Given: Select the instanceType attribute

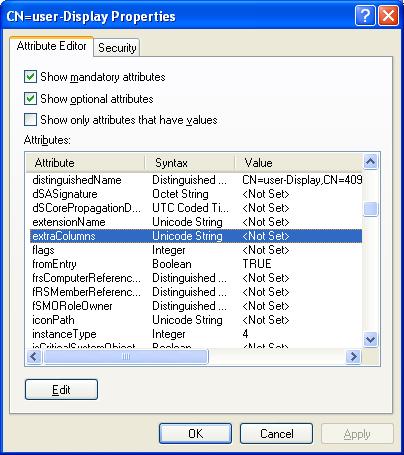Looking at the screenshot, I should click(196, 334).
